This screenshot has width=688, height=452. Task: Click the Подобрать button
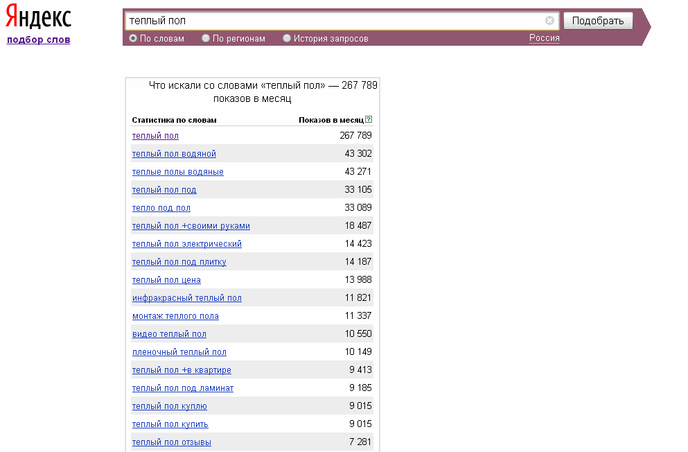598,21
